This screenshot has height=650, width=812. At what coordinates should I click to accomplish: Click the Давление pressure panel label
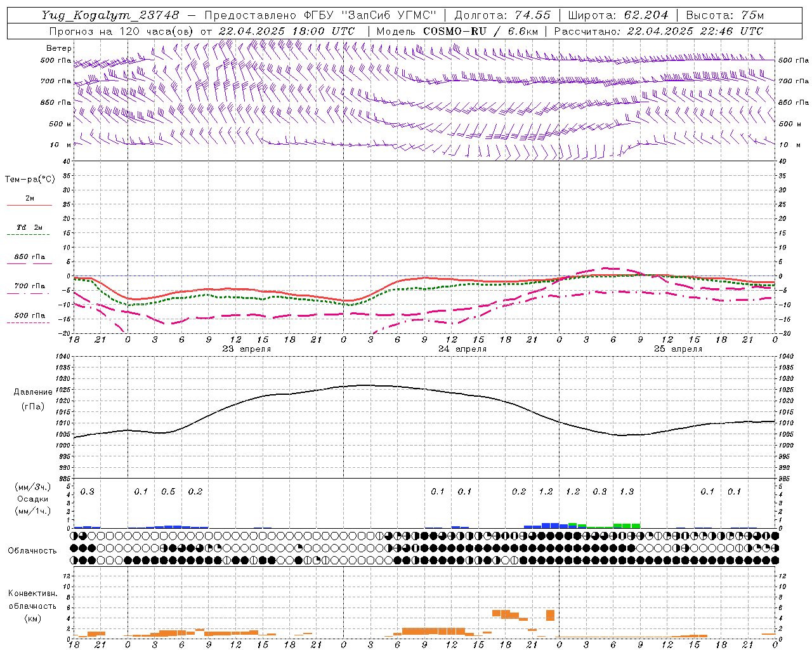point(33,392)
